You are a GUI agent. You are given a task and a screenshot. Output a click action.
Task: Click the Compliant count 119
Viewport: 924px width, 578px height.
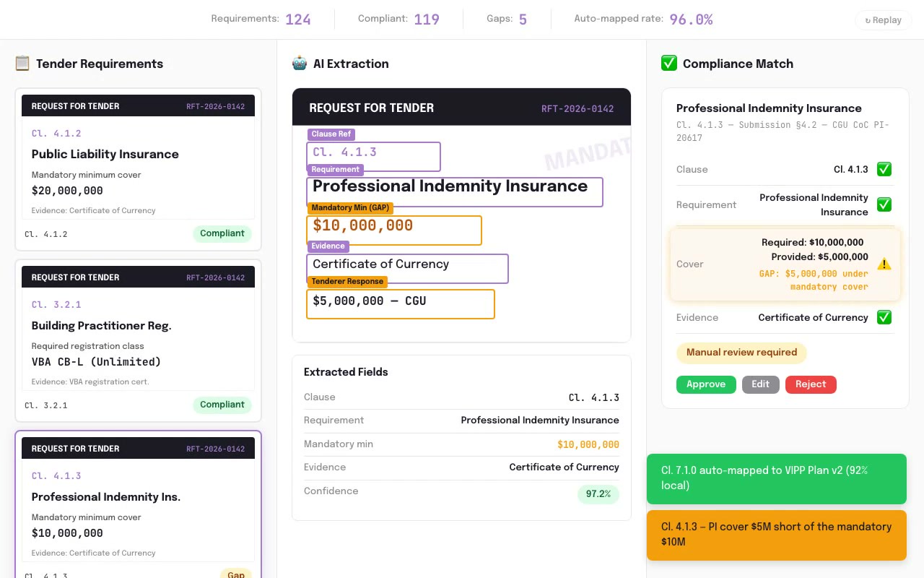427,20
